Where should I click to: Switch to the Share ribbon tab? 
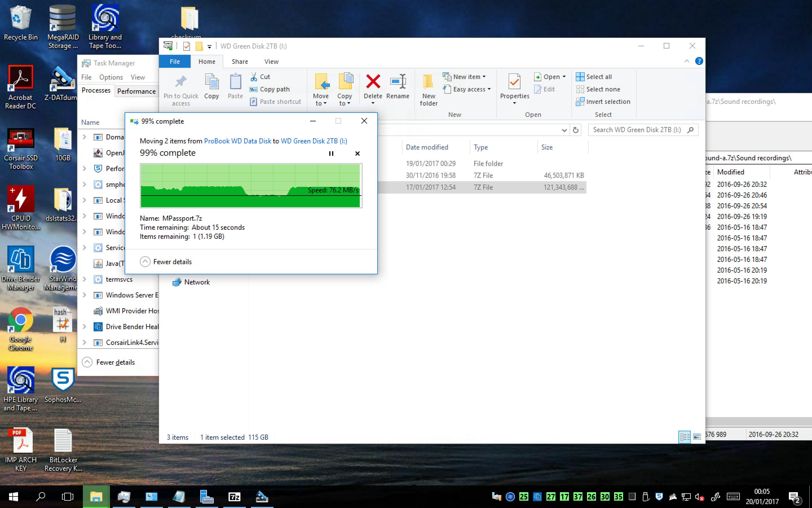point(240,62)
